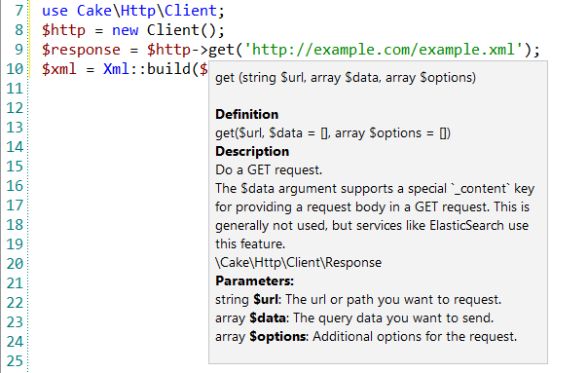Click line number 7 in gutter

click(x=18, y=11)
